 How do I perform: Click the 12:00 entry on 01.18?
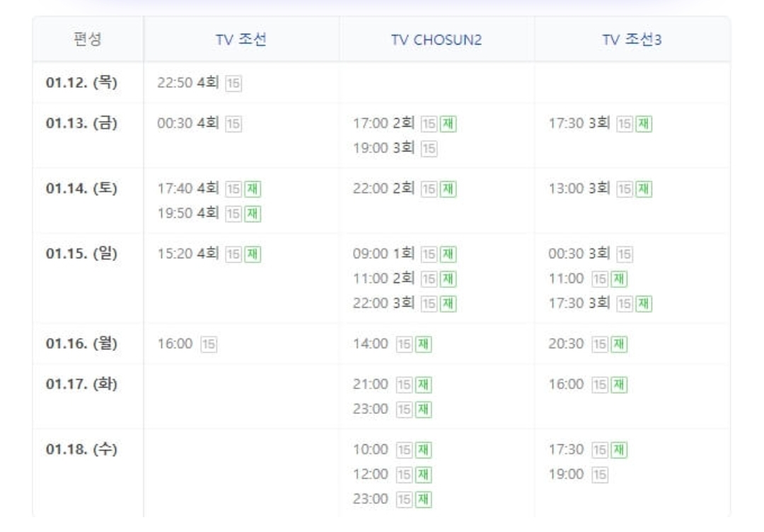pyautogui.click(x=370, y=475)
